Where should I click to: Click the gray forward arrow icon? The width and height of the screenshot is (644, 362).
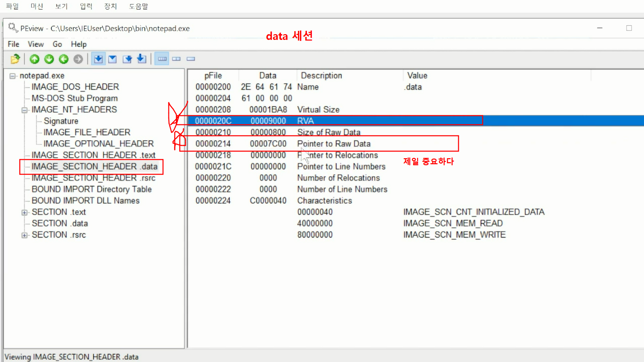coord(78,59)
